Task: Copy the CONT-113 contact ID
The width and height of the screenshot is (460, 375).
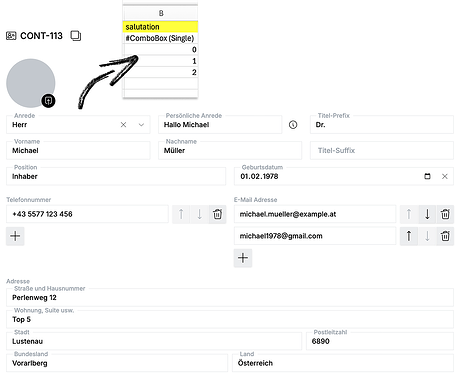Action: (76, 36)
